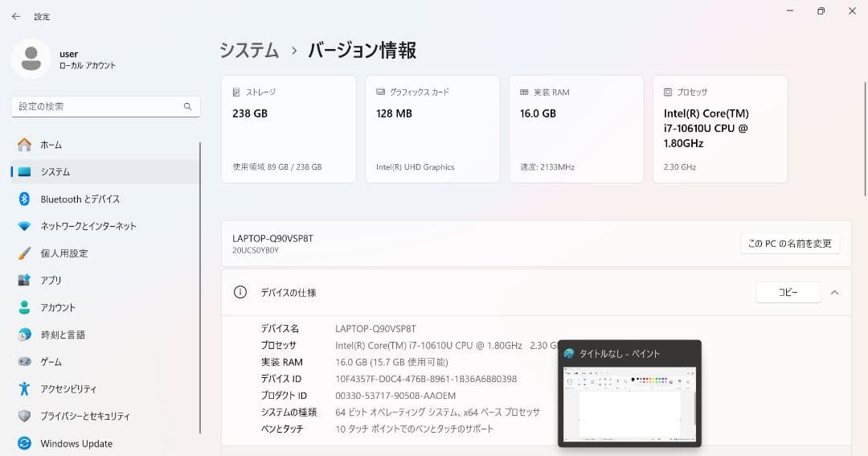Collapse the デバイスの仕様 section chevron

pos(834,292)
